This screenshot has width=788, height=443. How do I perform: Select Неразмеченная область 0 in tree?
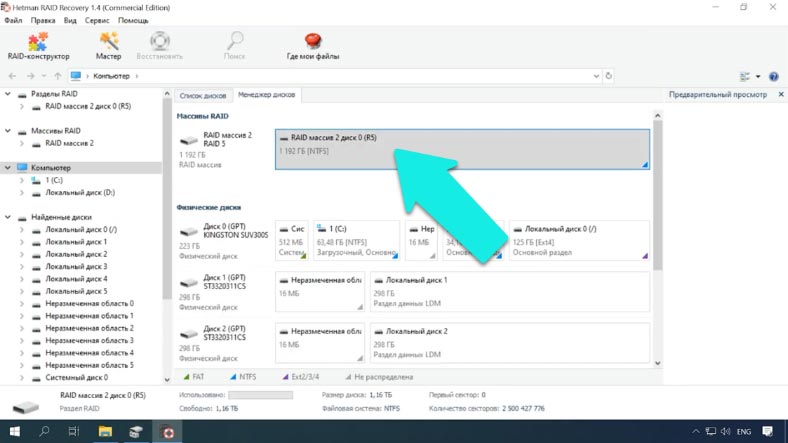89,303
